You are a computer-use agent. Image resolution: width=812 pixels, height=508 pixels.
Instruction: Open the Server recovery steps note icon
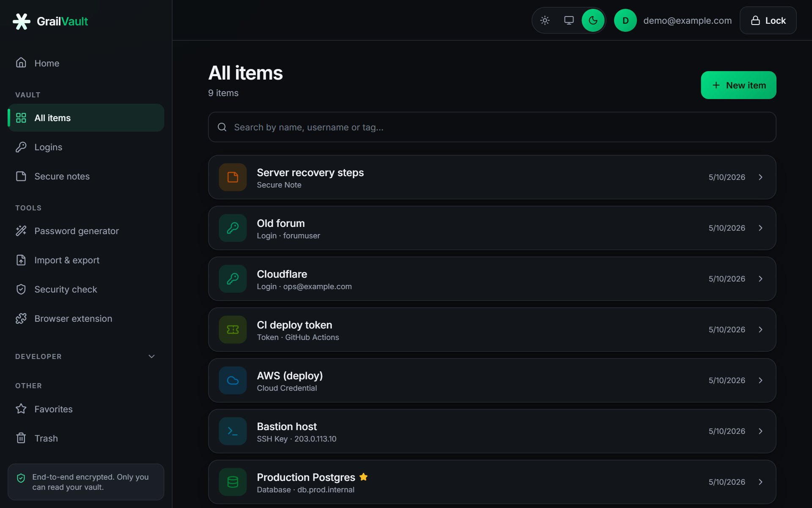tap(233, 177)
